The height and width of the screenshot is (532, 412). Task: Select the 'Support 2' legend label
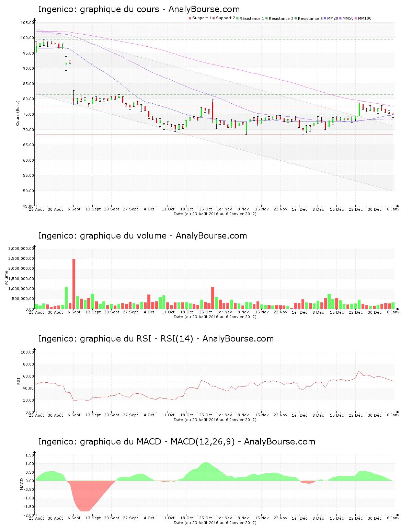[226, 18]
